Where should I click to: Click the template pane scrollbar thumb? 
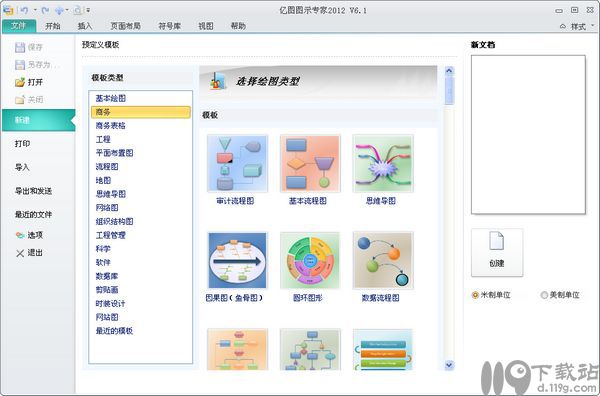(x=449, y=90)
